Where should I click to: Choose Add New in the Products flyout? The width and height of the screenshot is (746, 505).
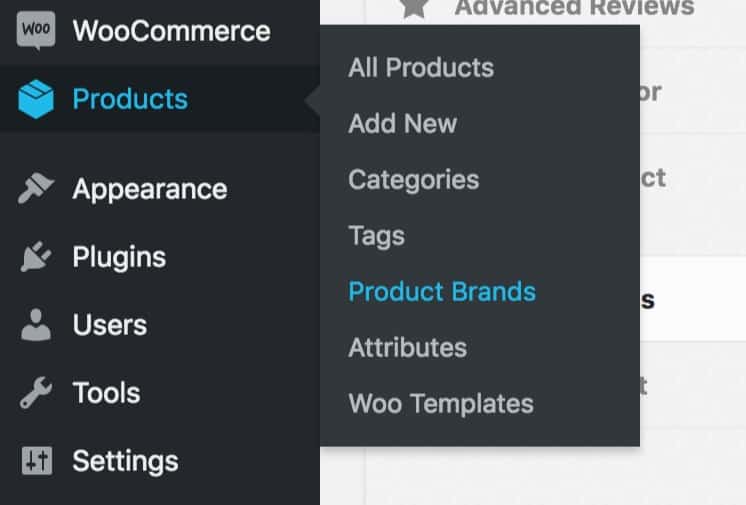(x=402, y=124)
